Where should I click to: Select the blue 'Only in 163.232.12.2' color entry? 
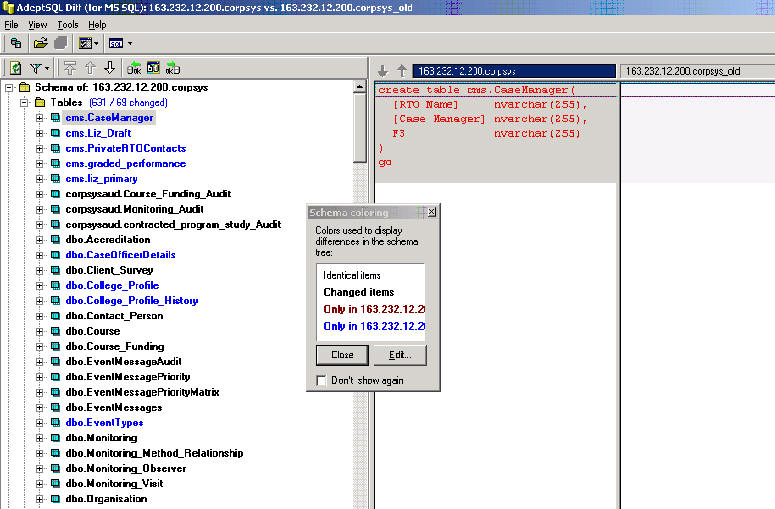click(x=374, y=326)
